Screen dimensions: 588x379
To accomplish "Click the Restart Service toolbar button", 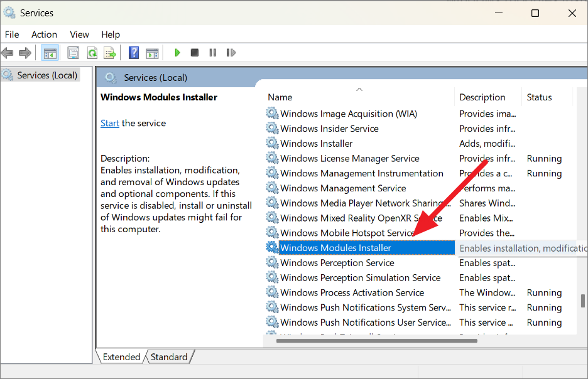I will click(x=231, y=53).
